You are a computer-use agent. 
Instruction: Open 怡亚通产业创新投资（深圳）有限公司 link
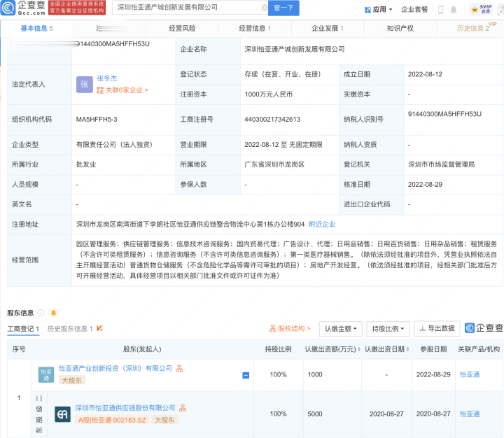pos(115,369)
